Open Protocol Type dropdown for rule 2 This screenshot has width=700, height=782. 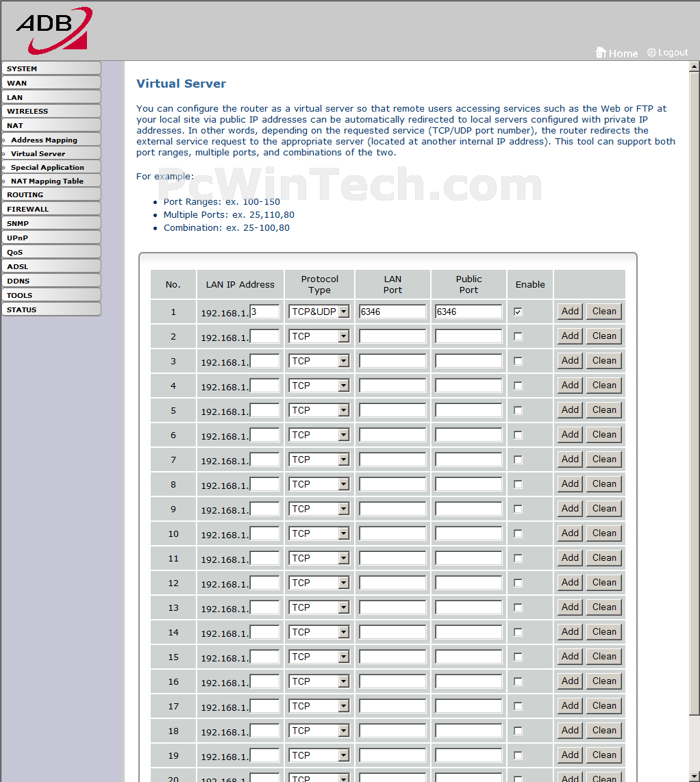(x=318, y=337)
